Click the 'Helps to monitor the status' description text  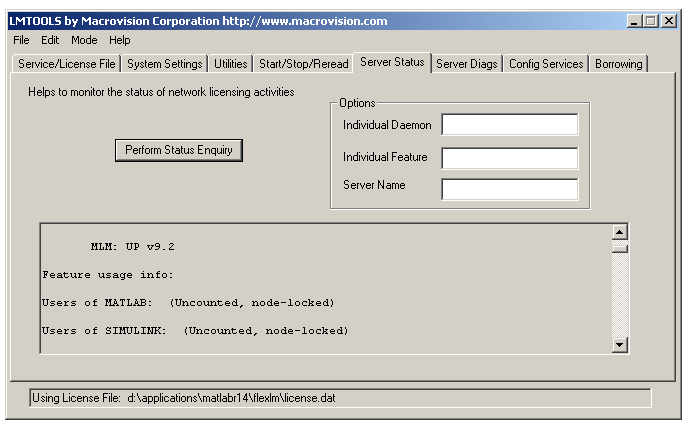161,92
